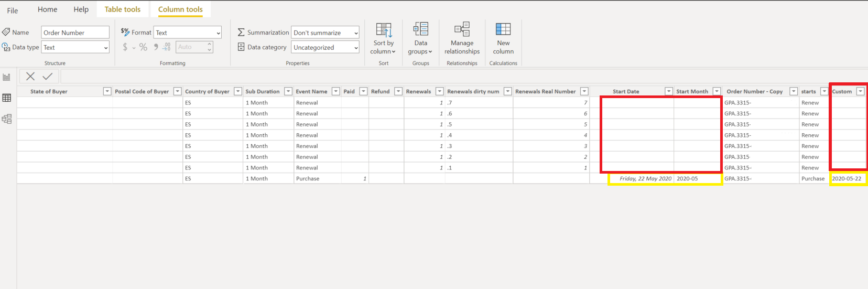Commit the formula with checkmark icon
Image resolution: width=868 pixels, height=289 pixels.
click(x=48, y=77)
